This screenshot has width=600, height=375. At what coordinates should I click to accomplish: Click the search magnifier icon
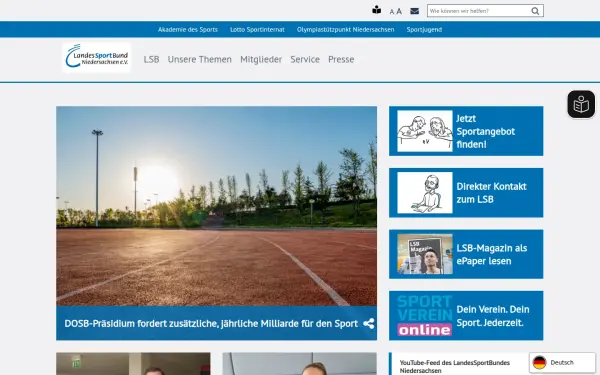535,11
